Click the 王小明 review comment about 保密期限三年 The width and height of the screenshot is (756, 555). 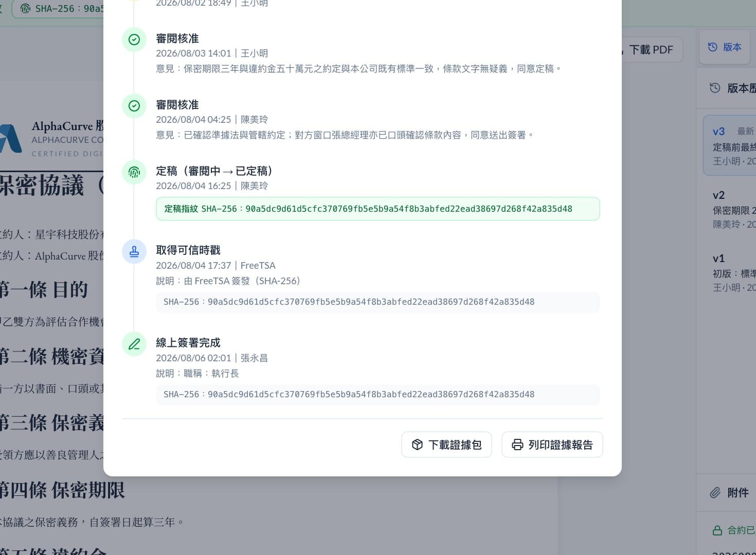pyautogui.click(x=359, y=69)
